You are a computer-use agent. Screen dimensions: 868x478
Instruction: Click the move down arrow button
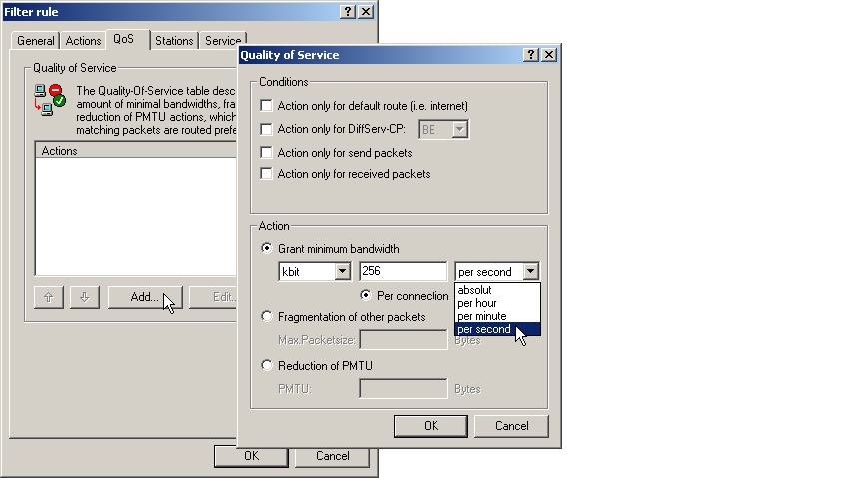click(84, 297)
